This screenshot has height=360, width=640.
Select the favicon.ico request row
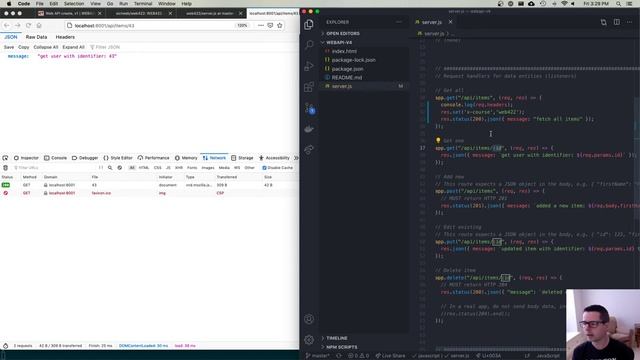click(149, 193)
